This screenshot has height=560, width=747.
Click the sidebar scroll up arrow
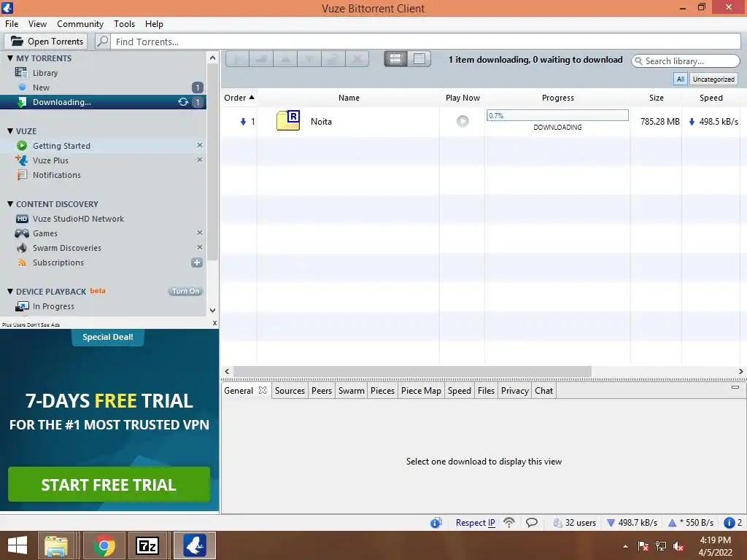coord(212,58)
